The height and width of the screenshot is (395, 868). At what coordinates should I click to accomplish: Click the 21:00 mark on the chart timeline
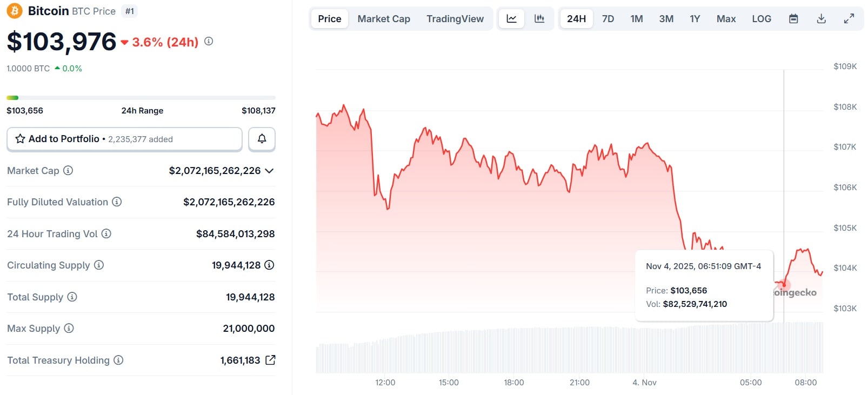579,383
